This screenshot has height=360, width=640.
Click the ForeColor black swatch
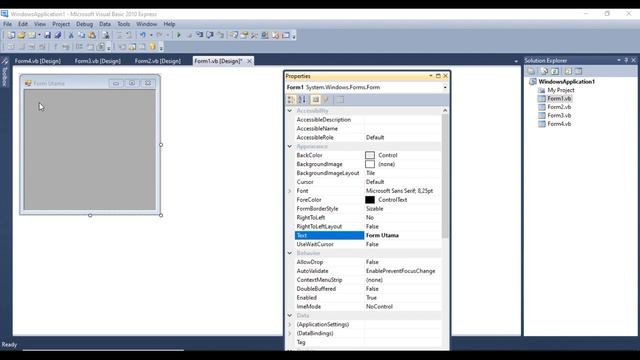point(370,200)
